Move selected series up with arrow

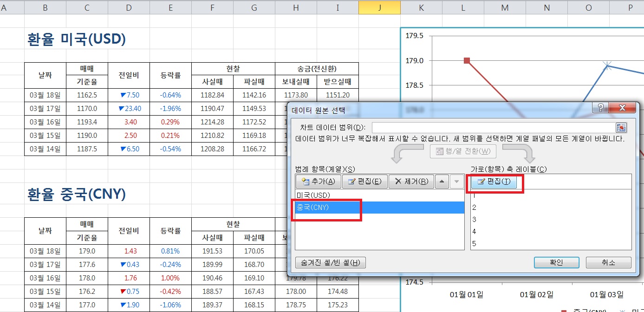pos(442,182)
